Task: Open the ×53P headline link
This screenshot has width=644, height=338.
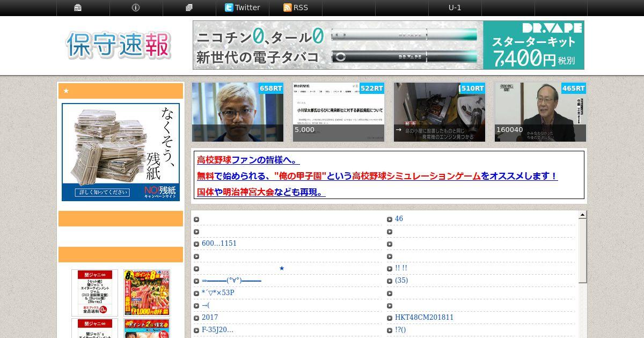Action: (218, 293)
